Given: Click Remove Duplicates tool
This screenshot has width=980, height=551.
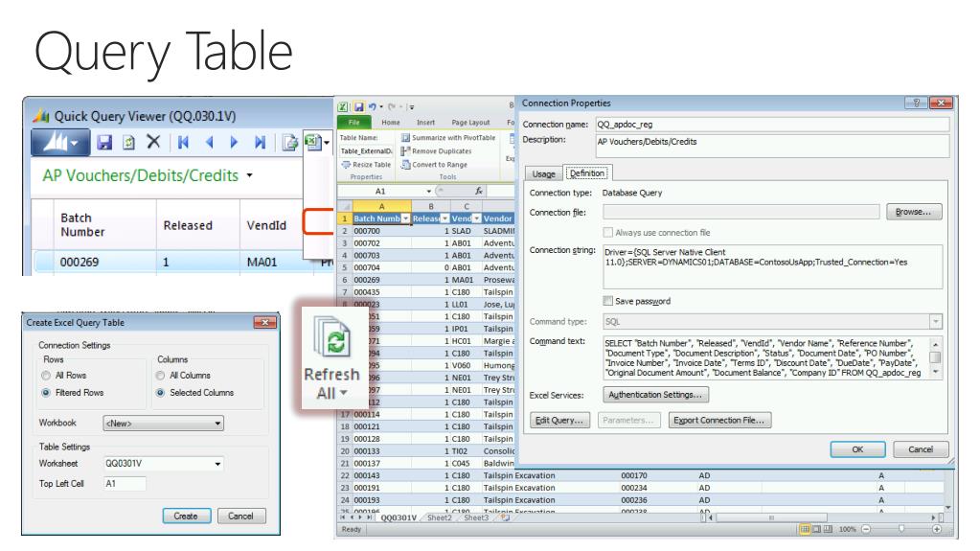Looking at the screenshot, I should [x=436, y=151].
